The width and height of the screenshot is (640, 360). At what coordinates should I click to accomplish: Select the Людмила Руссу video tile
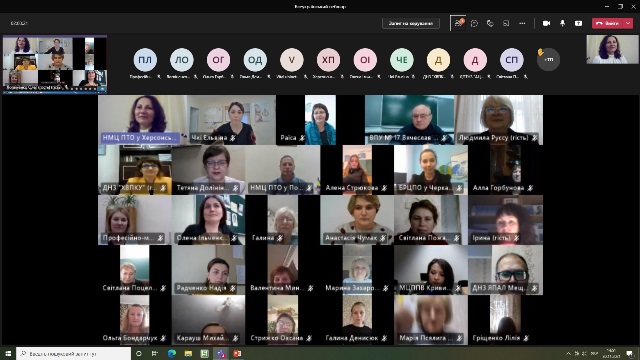499,120
